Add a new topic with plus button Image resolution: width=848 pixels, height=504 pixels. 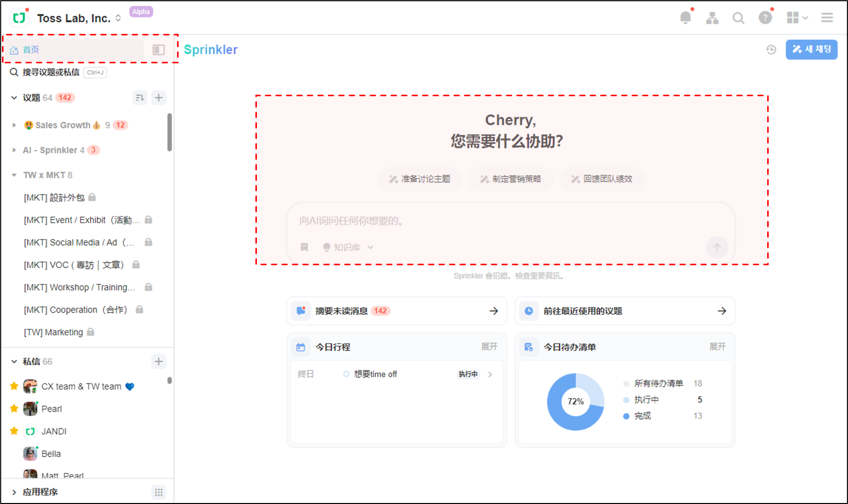[x=159, y=98]
